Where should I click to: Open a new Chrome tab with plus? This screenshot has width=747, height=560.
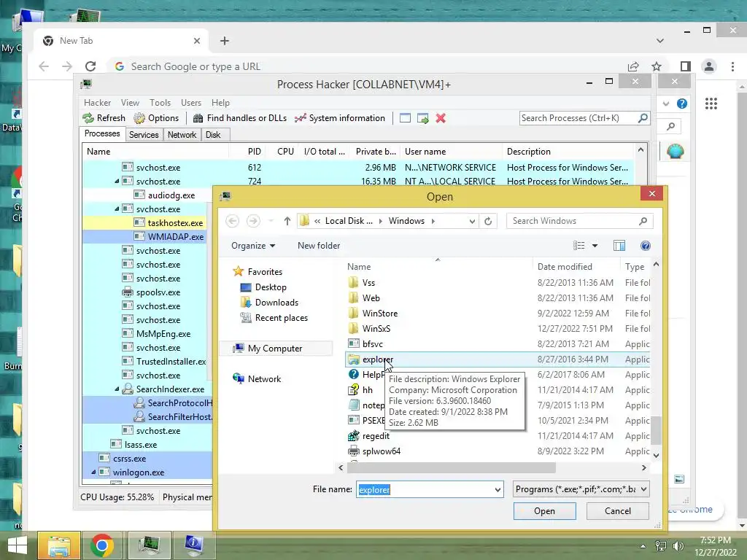[x=225, y=41]
